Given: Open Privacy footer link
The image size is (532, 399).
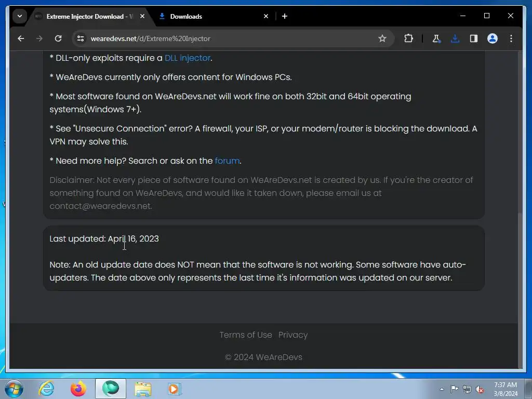Looking at the screenshot, I should coord(293,335).
